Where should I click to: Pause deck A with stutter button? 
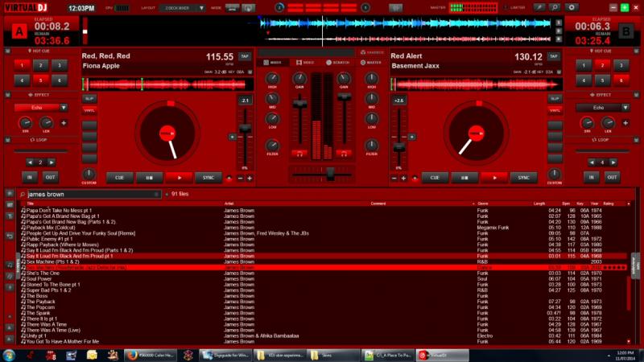(x=150, y=178)
